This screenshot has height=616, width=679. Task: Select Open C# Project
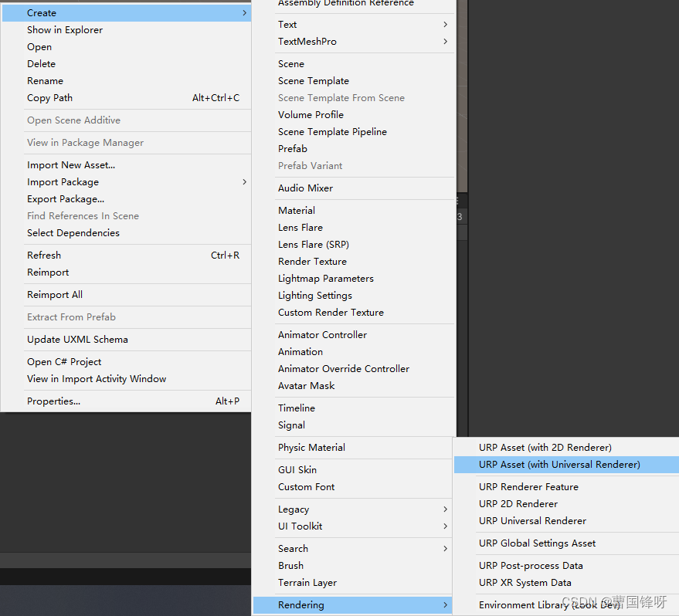click(x=127, y=361)
